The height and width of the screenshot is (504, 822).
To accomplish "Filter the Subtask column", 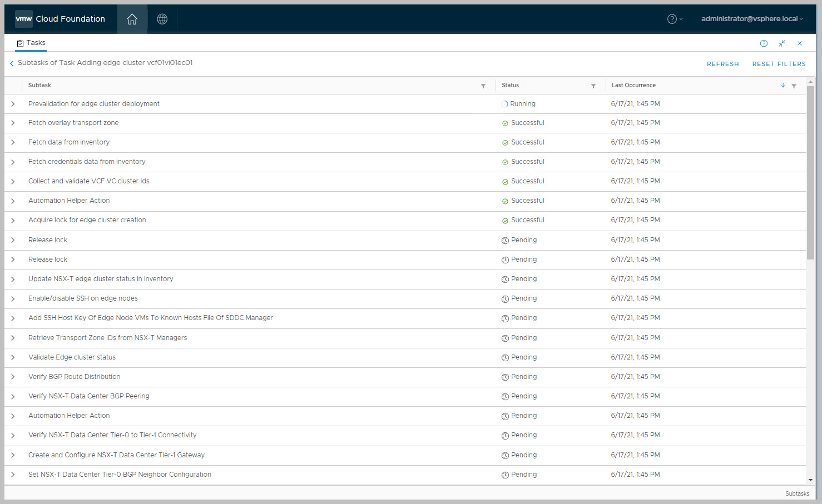I will coord(483,86).
